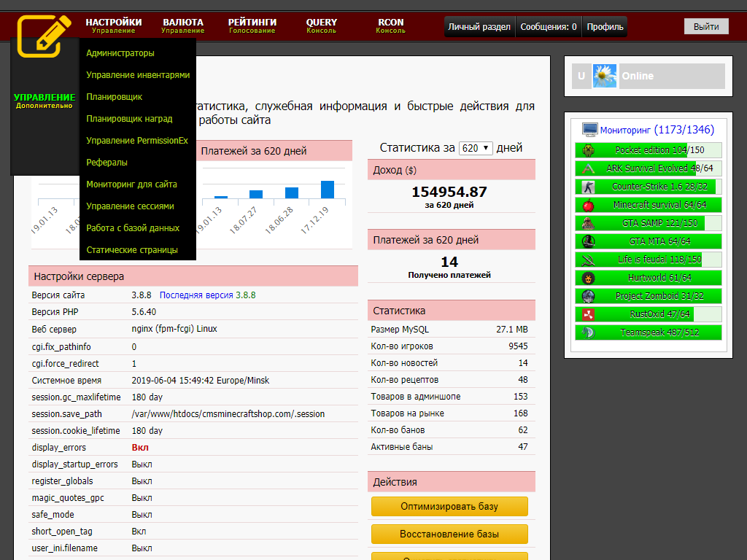747x560 pixels.
Task: Open the 620 days statistics dropdown
Action: click(476, 148)
